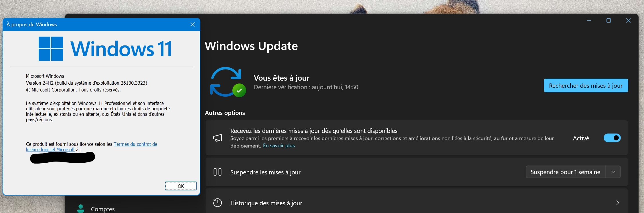The image size is (644, 213).
Task: Click Rechercher des mises à jour button
Action: tap(586, 85)
